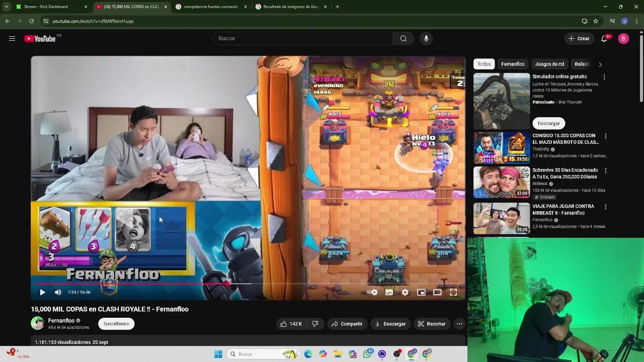Viewport: 644px width, 362px height.
Task: Toggle autoplay switch in player
Action: point(372,292)
